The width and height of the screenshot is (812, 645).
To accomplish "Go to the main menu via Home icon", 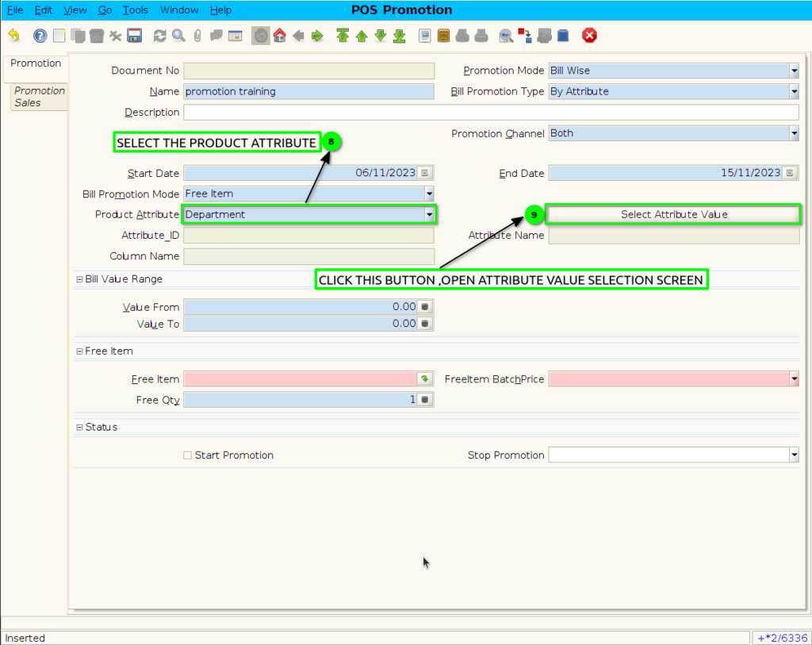I will pos(280,36).
